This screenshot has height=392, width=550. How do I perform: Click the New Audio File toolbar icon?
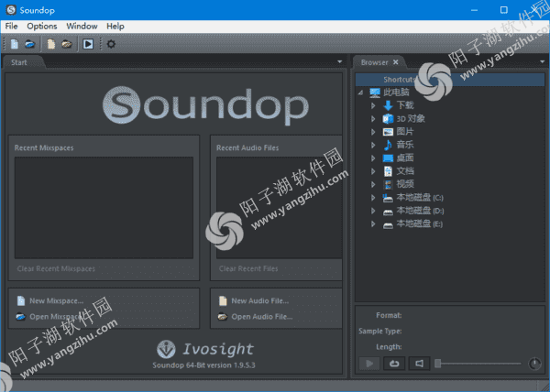click(x=51, y=44)
